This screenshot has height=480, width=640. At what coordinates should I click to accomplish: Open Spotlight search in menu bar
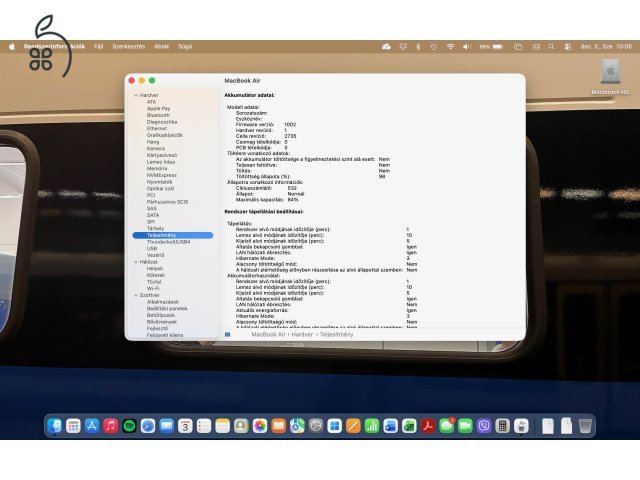click(x=551, y=47)
